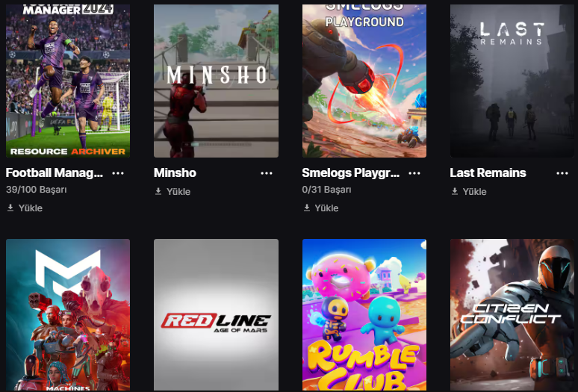Open the three-dot menu next to Last Remains
578x392 pixels.
click(x=562, y=173)
